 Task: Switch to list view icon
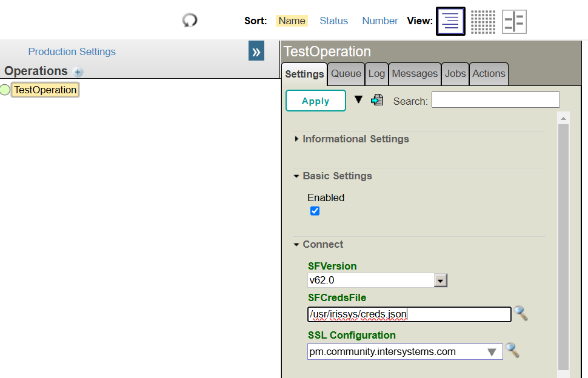coord(450,21)
